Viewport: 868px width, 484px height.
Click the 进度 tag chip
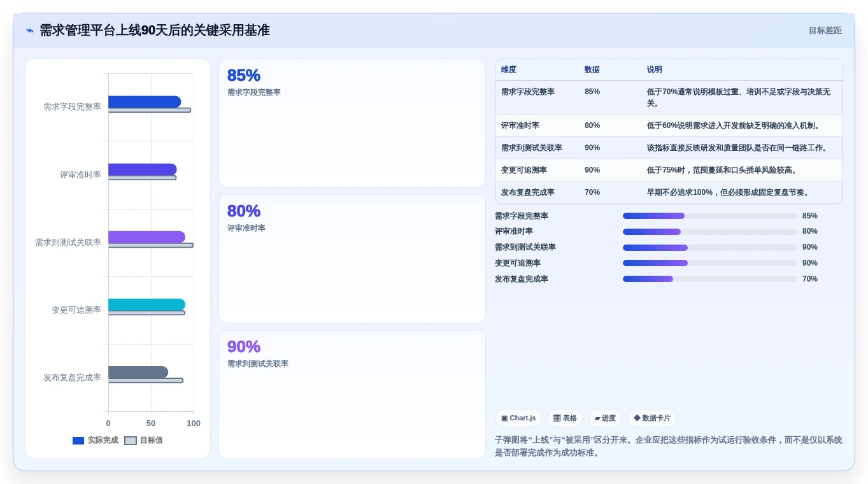pyautogui.click(x=605, y=418)
